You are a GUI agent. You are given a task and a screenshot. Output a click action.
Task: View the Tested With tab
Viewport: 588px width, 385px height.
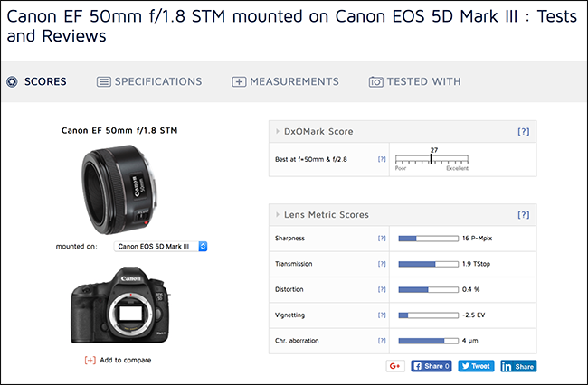tap(414, 81)
